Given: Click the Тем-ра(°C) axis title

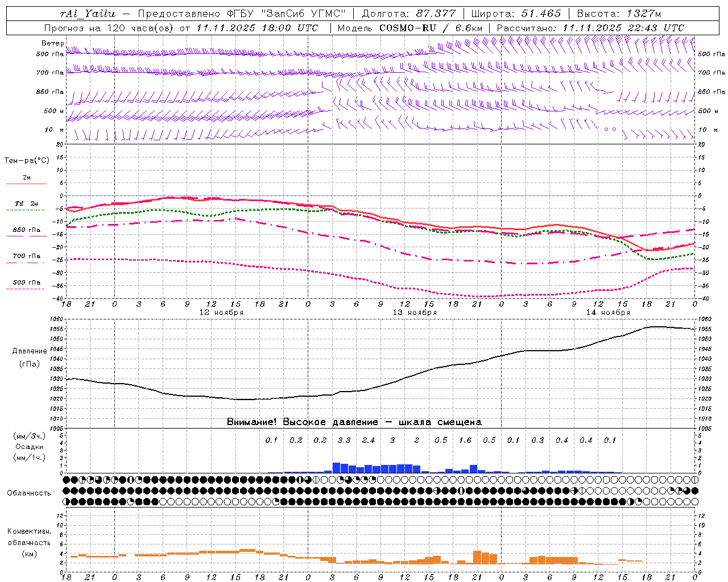Looking at the screenshot, I should (x=27, y=161).
